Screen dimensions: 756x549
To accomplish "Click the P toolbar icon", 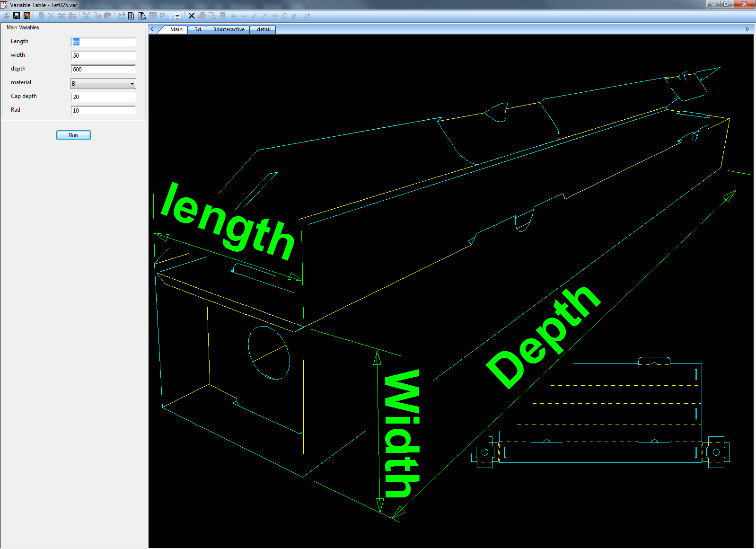I will [162, 16].
